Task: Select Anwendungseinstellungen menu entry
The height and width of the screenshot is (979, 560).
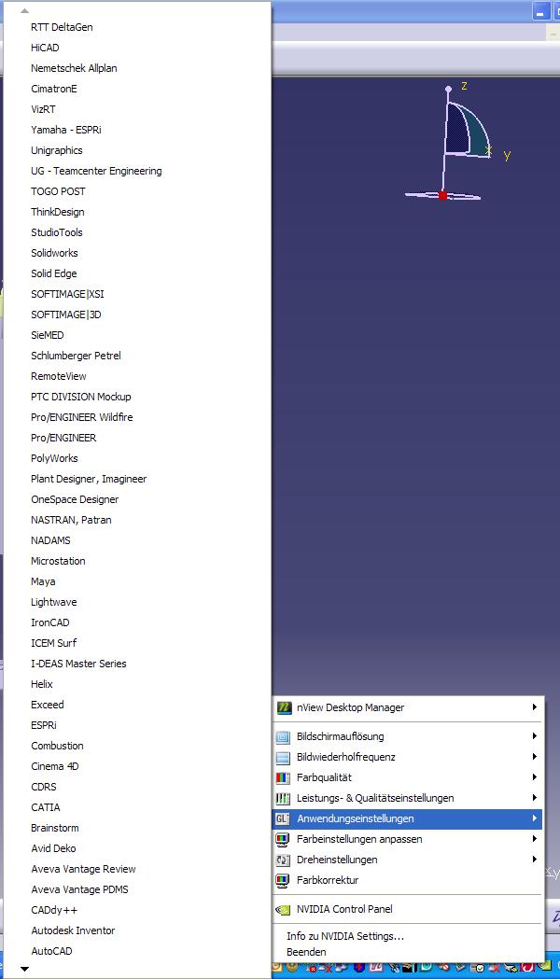Action: (x=408, y=818)
